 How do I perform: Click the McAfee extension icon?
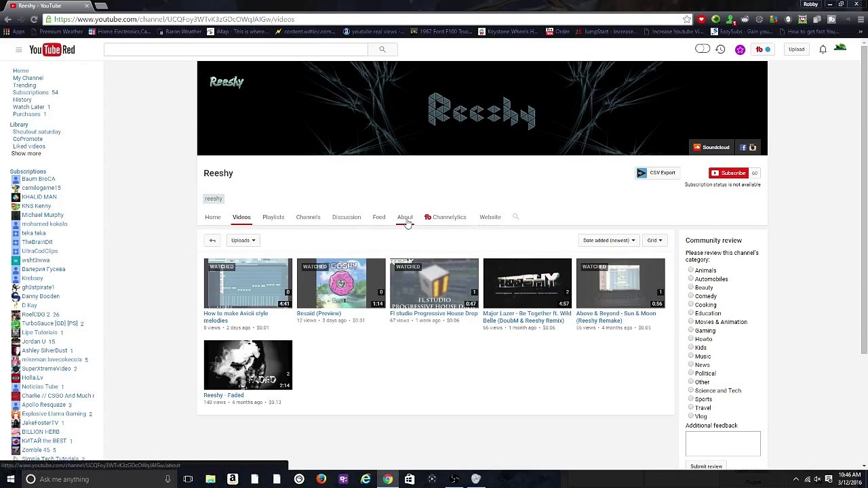pos(802,19)
